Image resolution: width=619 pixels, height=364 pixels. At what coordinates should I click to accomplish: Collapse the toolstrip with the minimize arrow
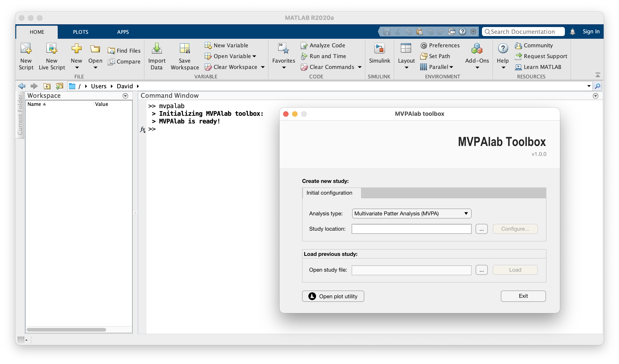(x=597, y=75)
